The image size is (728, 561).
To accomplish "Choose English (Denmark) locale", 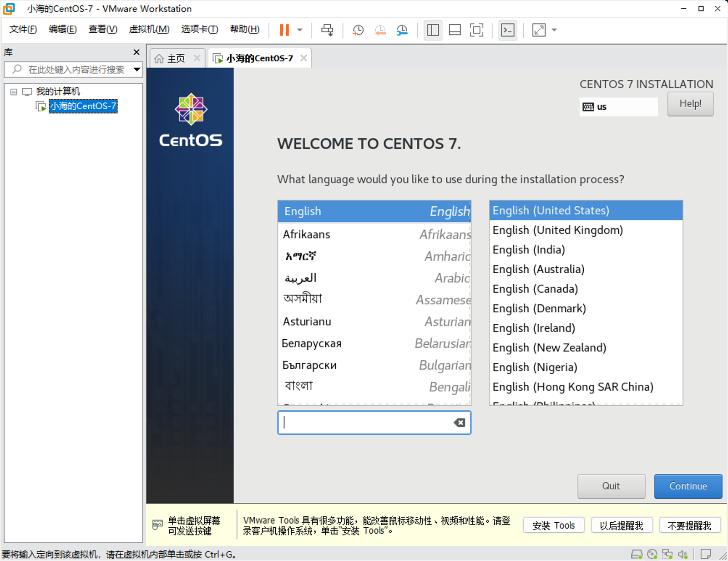I will [586, 308].
